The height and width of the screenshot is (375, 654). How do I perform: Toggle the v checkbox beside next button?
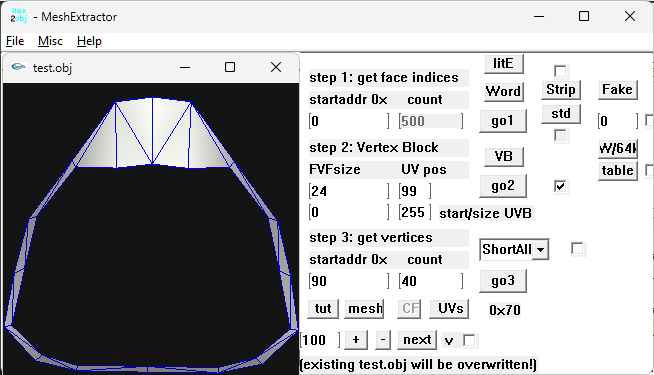tap(469, 340)
